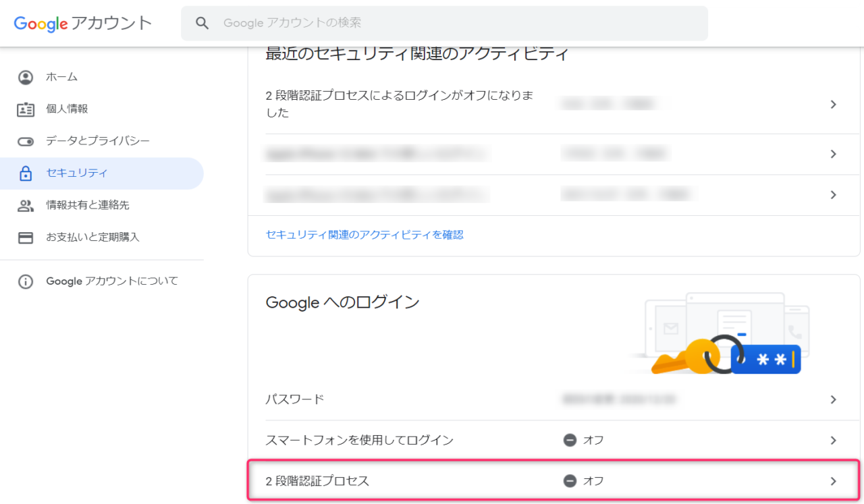Click the セキュリティ lock icon
Viewport: 864px width, 504px height.
[26, 173]
